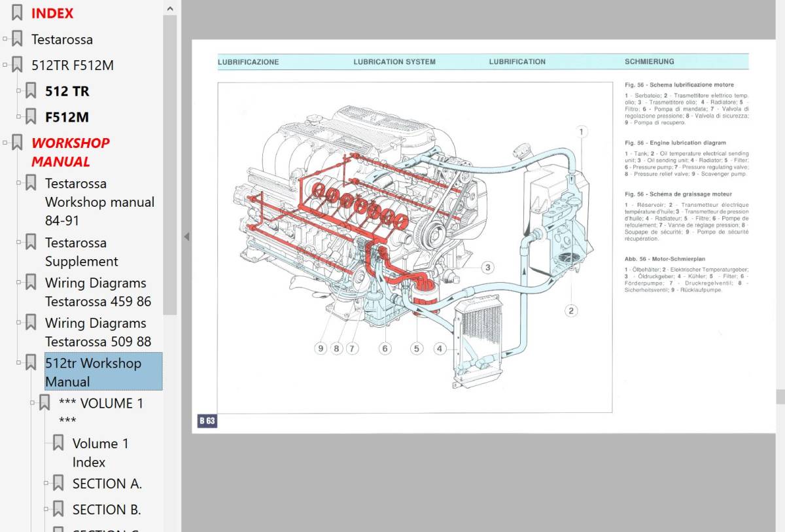Select the WORKSHOP MANUAL bookmark icon

[x=17, y=143]
